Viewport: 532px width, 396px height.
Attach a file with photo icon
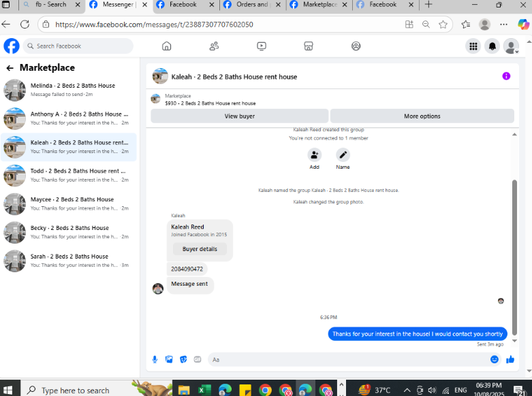coord(169,359)
